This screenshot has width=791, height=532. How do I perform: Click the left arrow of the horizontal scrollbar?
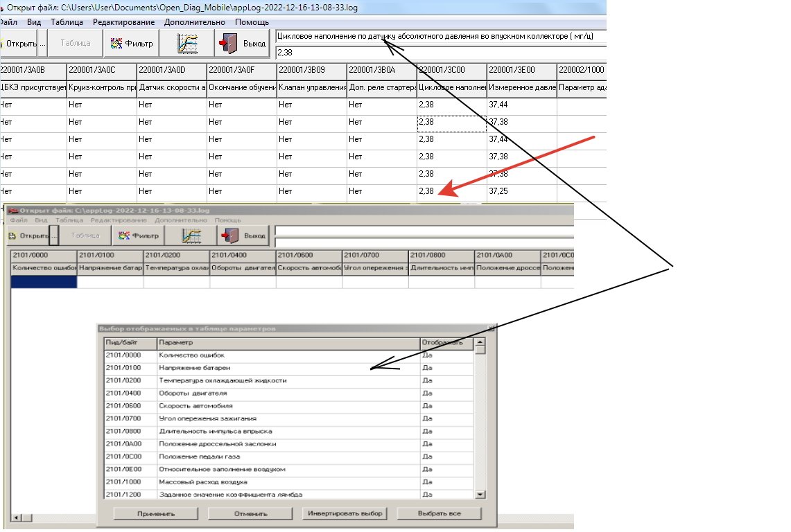(x=16, y=518)
